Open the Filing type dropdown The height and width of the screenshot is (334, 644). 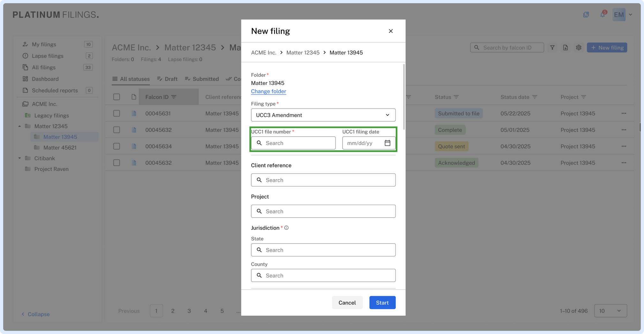323,115
